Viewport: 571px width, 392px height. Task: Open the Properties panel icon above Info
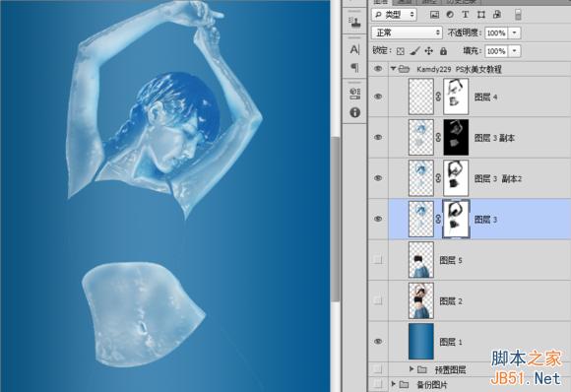(354, 94)
